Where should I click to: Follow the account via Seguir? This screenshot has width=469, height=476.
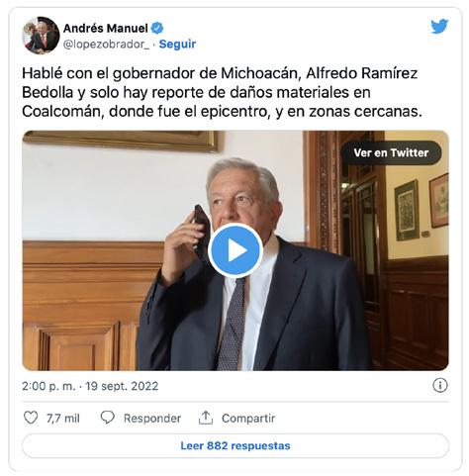(177, 44)
